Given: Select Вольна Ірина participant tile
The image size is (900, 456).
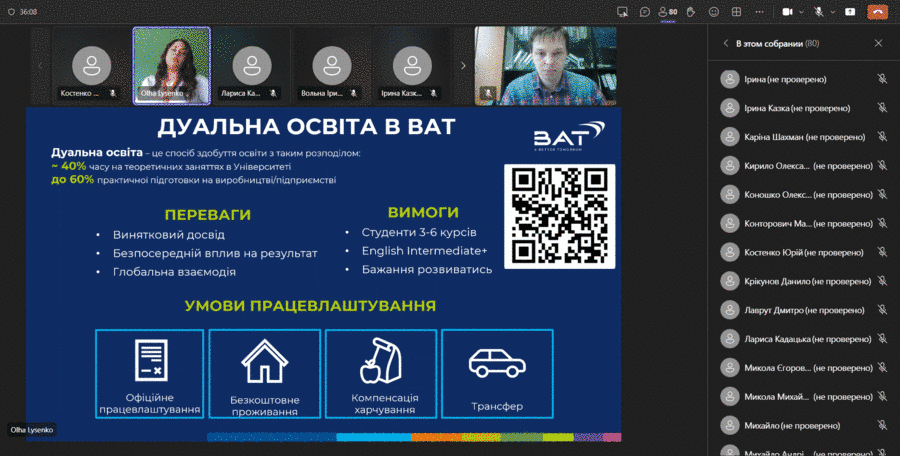Looking at the screenshot, I should (332, 66).
